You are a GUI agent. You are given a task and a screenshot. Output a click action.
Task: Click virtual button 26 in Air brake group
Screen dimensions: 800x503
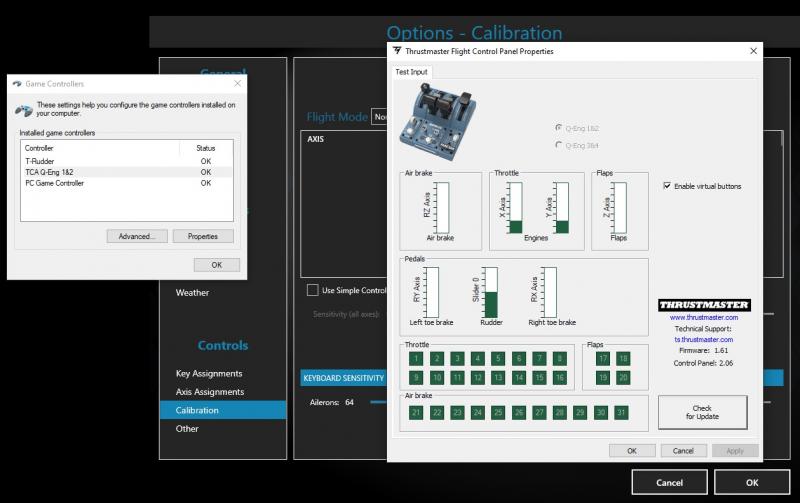pos(519,413)
